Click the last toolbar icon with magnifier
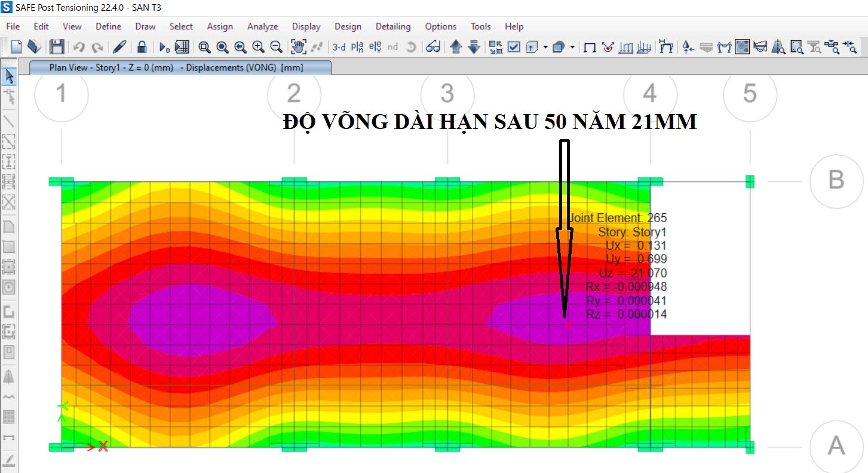The width and height of the screenshot is (868, 473). [850, 47]
